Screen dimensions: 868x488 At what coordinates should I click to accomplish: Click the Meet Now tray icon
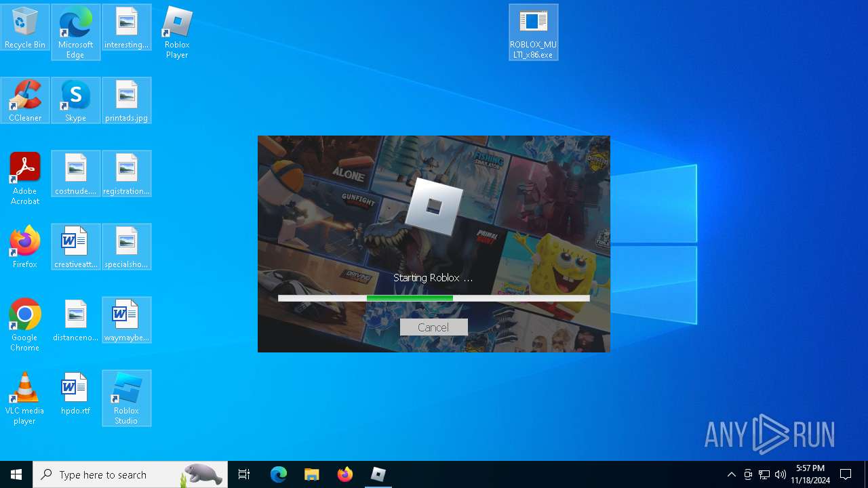pos(748,474)
